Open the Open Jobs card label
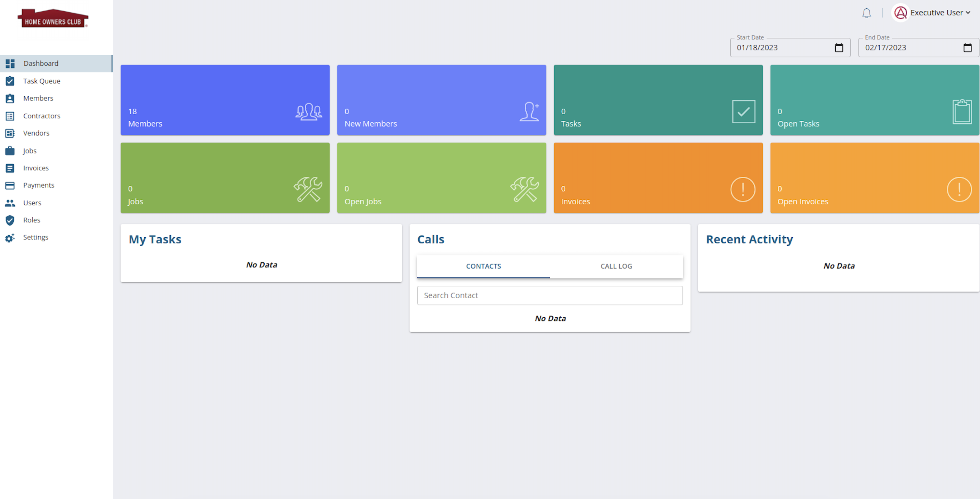Viewport: 980px width, 499px height. pos(363,201)
